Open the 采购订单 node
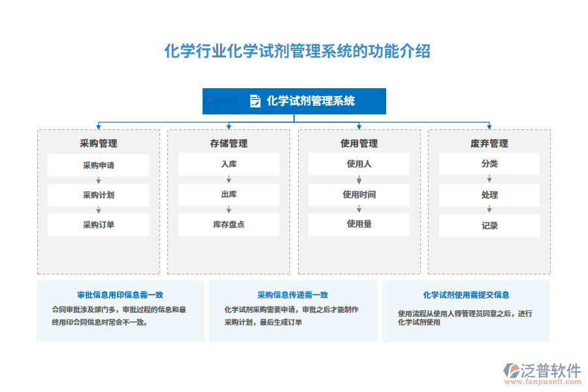Screen dimensions: 588x392 [x=98, y=225]
